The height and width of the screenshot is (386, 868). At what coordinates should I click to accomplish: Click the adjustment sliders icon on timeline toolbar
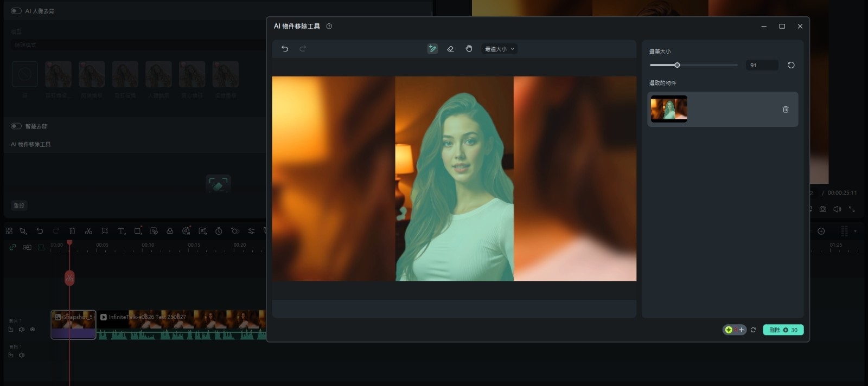(x=251, y=231)
